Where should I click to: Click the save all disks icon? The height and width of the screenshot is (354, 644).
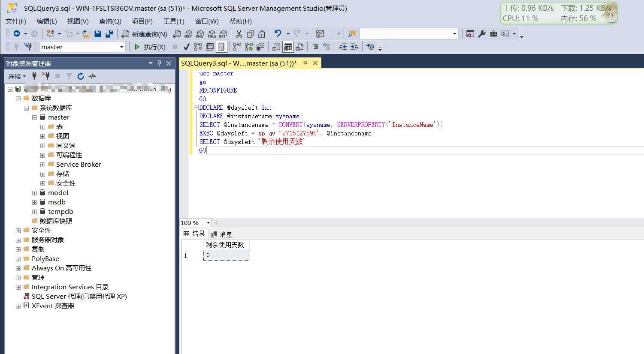(x=109, y=34)
